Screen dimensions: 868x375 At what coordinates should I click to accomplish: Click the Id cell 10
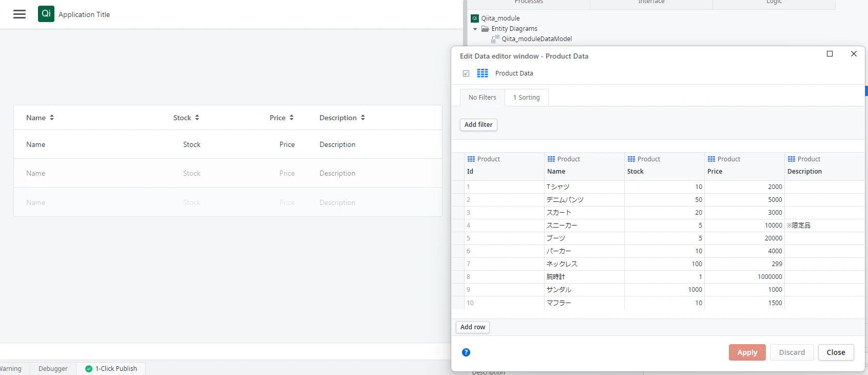504,303
